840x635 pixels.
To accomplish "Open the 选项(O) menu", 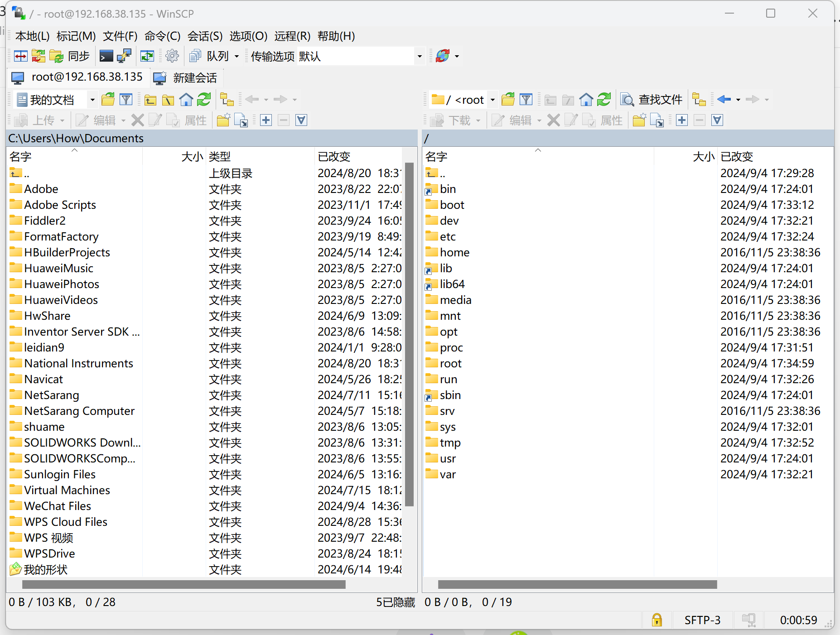I will coord(248,36).
